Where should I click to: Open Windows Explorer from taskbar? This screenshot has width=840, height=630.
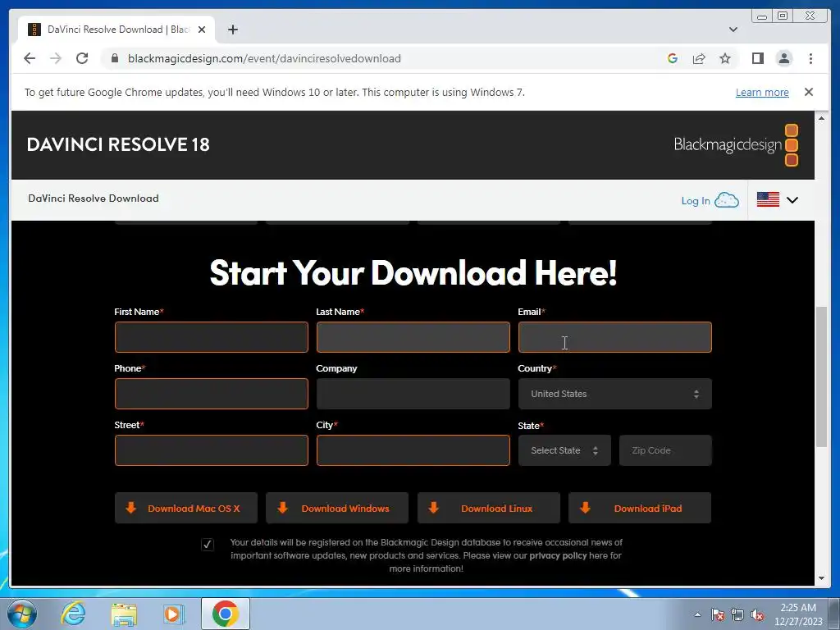pyautogui.click(x=124, y=614)
